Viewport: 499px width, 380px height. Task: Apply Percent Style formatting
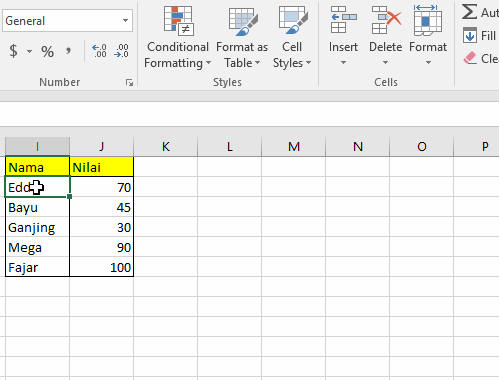point(47,52)
